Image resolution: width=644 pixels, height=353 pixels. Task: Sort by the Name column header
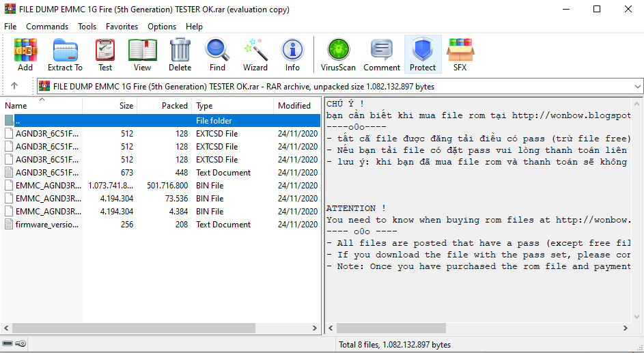point(42,105)
